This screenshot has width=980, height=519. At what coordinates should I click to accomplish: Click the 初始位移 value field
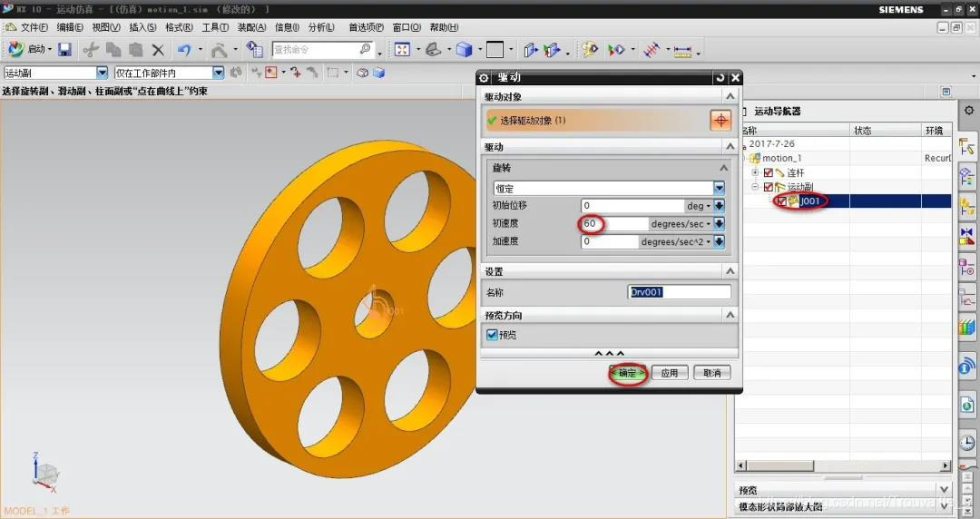(632, 206)
